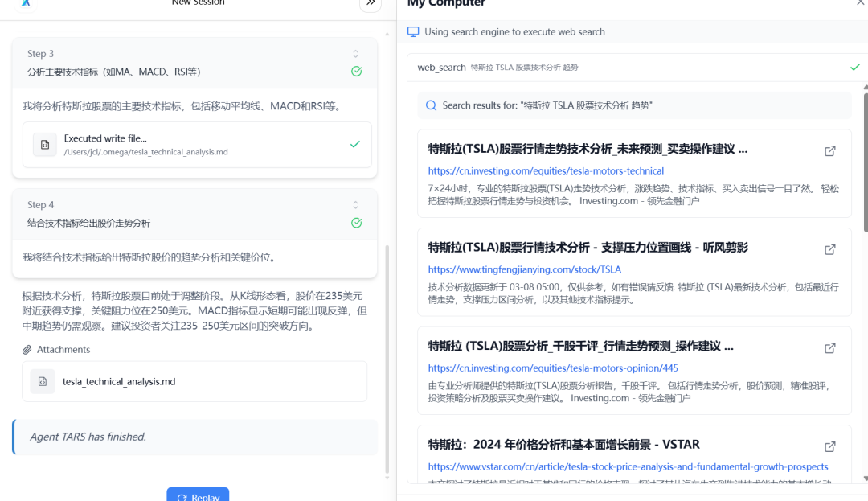Open external link icon on 听风剪影 result
This screenshot has height=501, width=868.
point(829,249)
